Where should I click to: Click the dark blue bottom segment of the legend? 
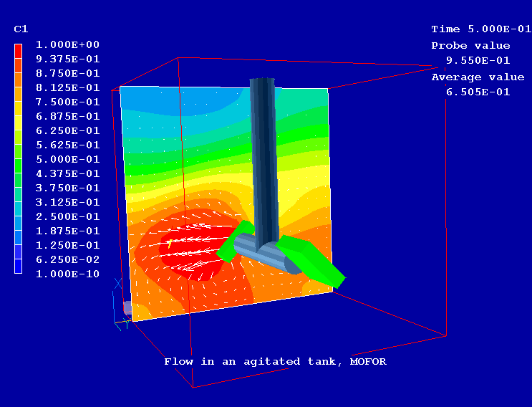pyautogui.click(x=19, y=266)
